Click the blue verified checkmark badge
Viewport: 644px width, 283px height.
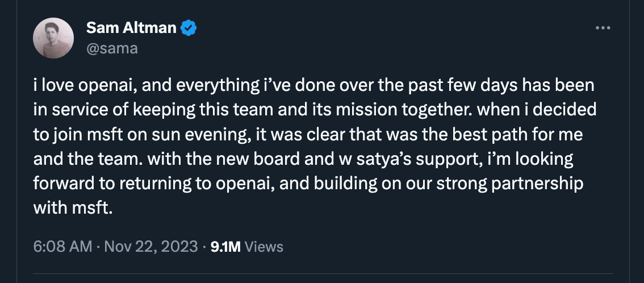point(189,28)
